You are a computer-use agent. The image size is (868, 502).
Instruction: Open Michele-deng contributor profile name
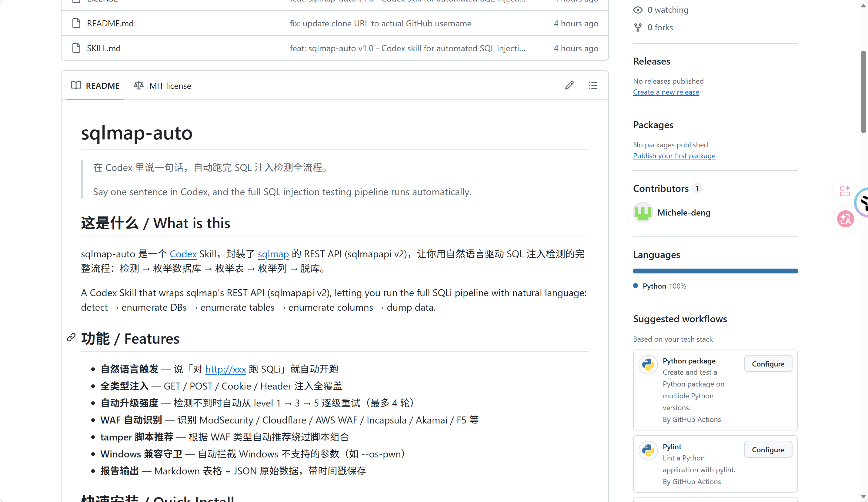coord(684,212)
